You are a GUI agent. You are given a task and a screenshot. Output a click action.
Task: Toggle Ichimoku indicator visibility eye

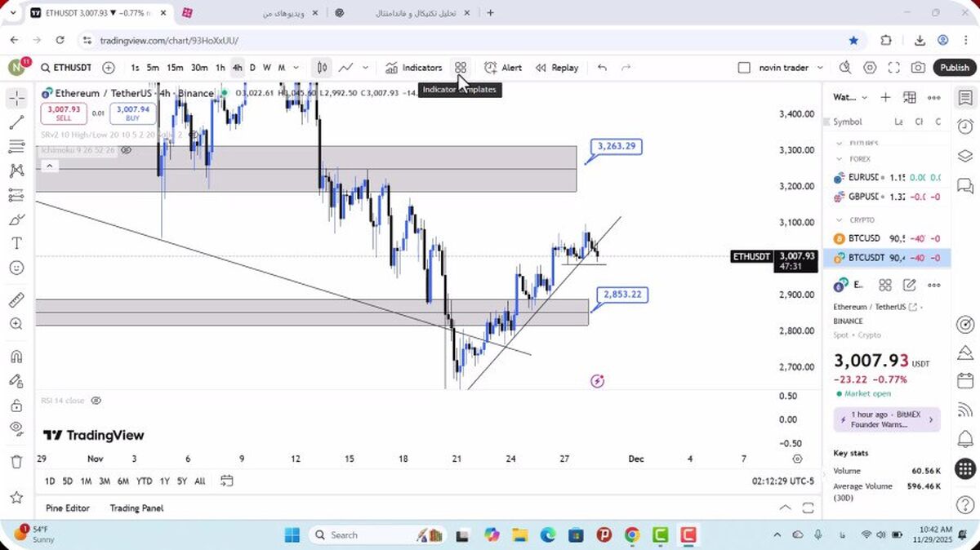pos(126,150)
